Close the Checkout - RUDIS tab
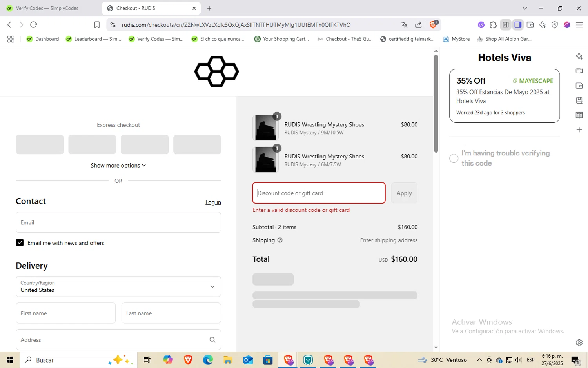 tap(194, 8)
